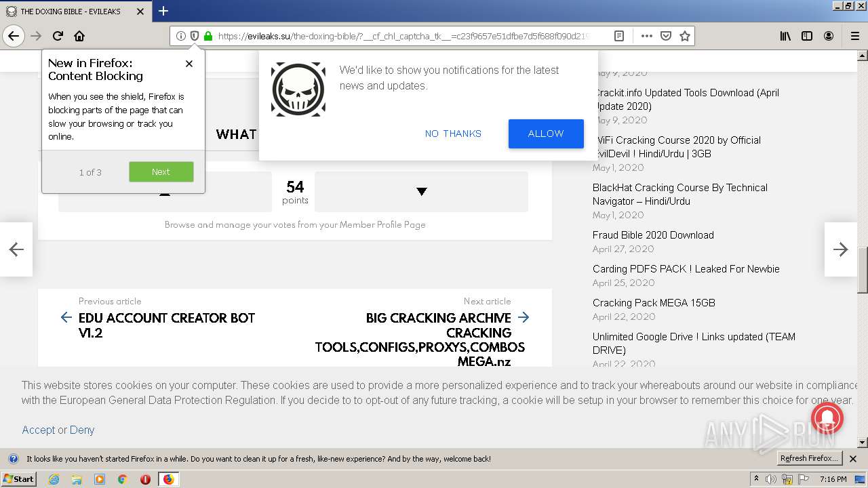This screenshot has width=868, height=488.
Task: Click the red notification bell icon
Action: pos(827,417)
